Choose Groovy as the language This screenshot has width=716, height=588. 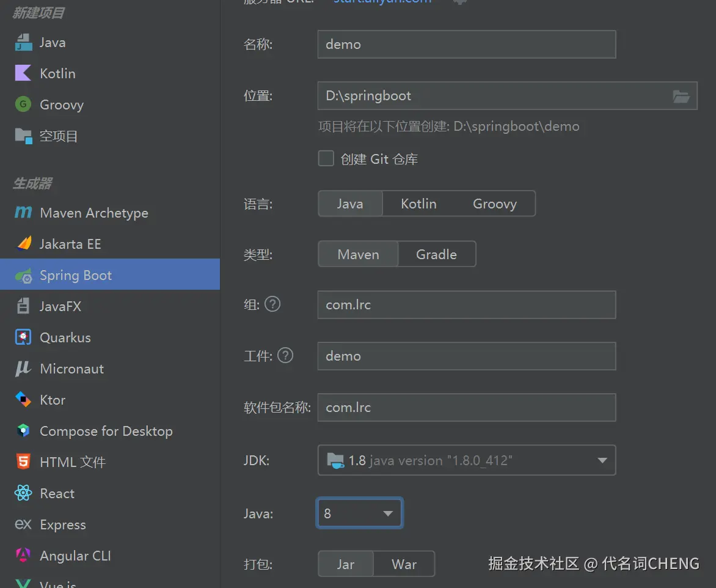494,204
